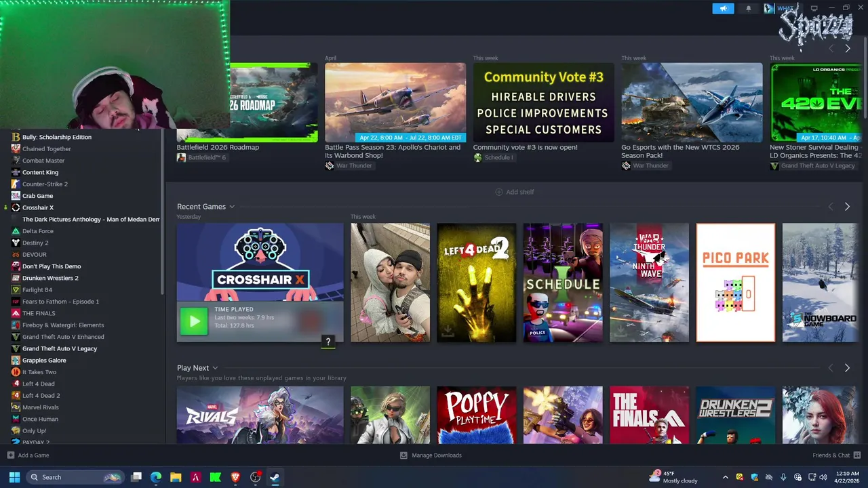Screen dimensions: 868x488
Task: Open the Community vote #3 is now open! link
Action: 525,147
